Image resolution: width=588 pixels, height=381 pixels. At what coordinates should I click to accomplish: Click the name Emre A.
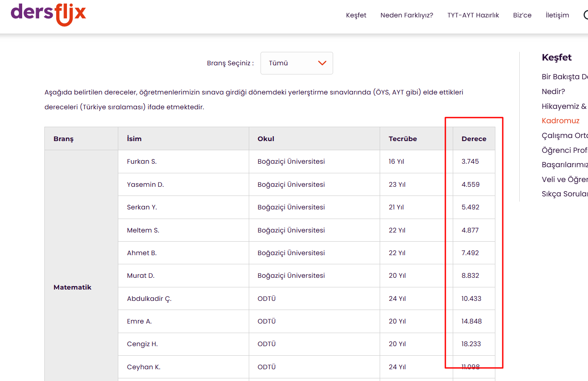click(x=139, y=321)
